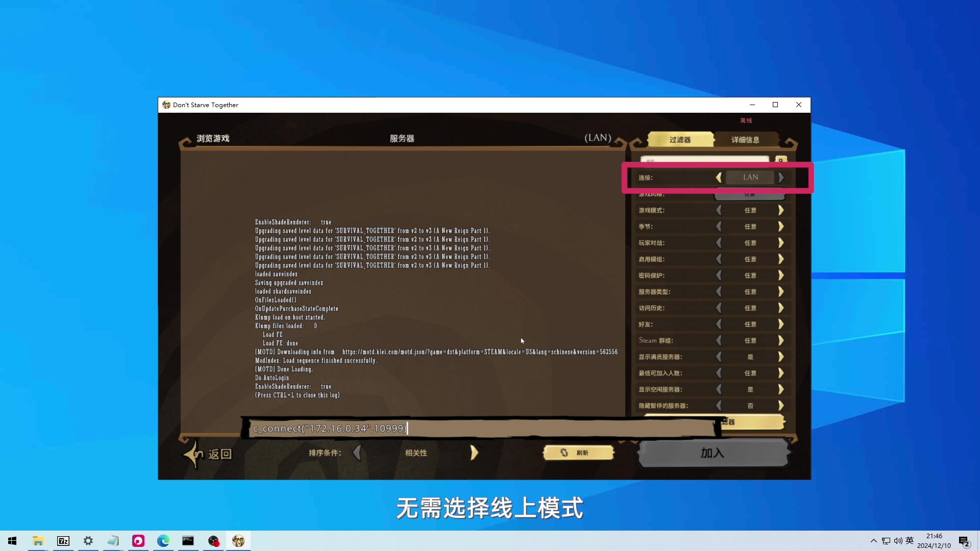This screenshot has height=551, width=980.
Task: Toggle 显示空闲服务器 with its left arrow
Action: pos(719,389)
